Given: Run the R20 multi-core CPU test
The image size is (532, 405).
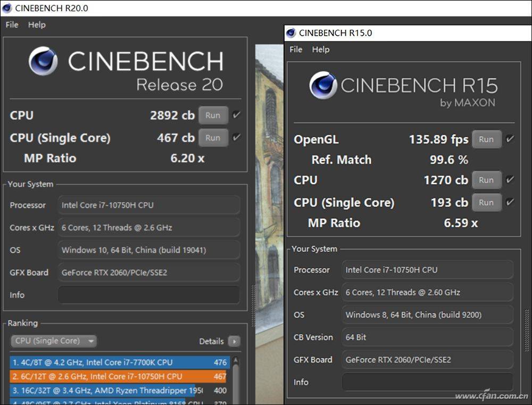Looking at the screenshot, I should point(213,115).
